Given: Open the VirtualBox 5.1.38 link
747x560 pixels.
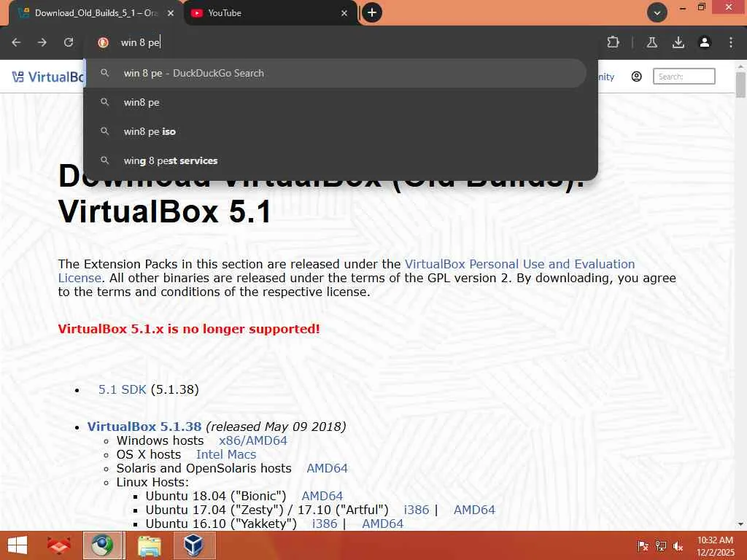Looking at the screenshot, I should (144, 427).
